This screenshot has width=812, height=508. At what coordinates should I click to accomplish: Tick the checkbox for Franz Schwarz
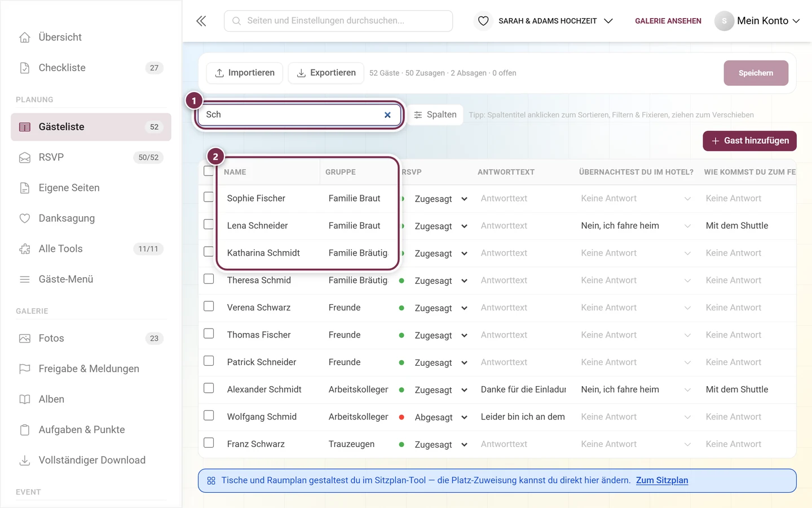[x=209, y=443]
